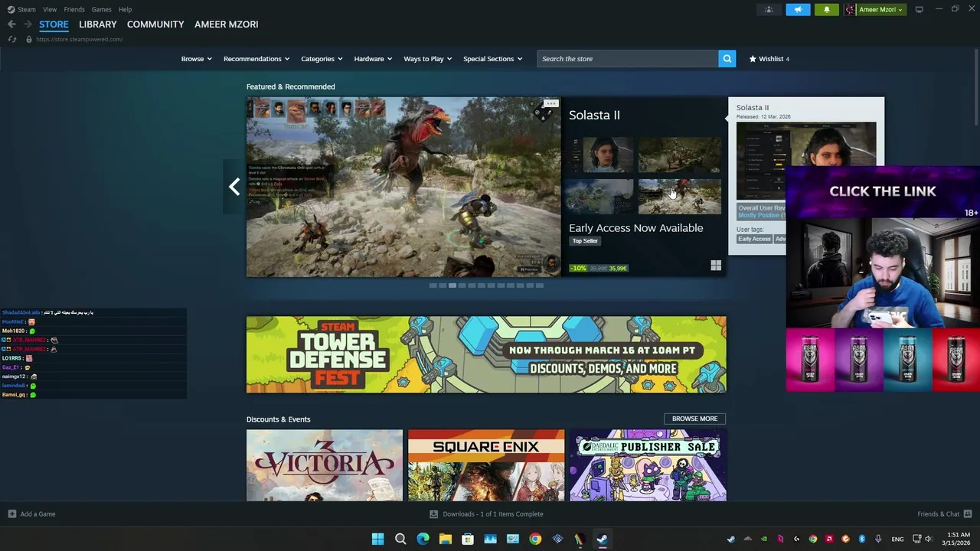Click the Bluetooth tray icon
This screenshot has width=980, height=551.
[x=862, y=539]
